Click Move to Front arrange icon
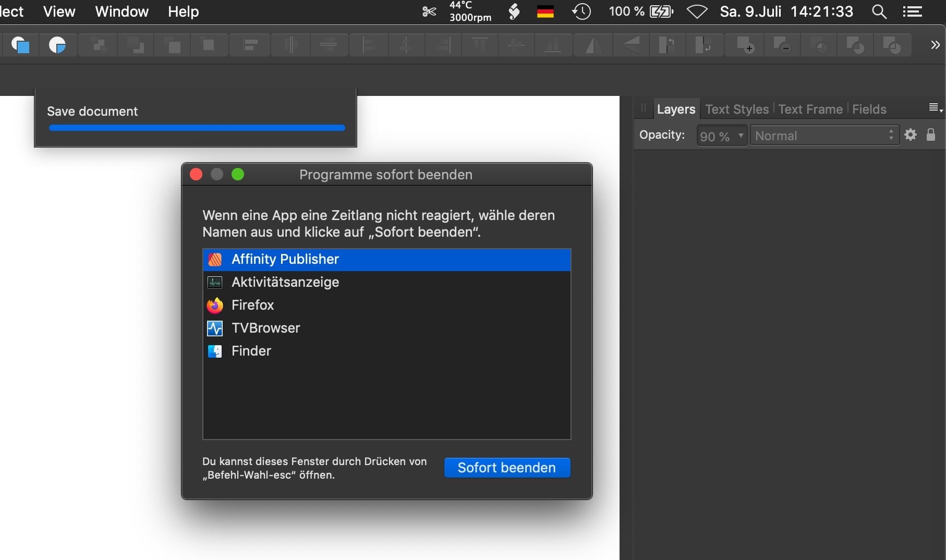 (209, 45)
